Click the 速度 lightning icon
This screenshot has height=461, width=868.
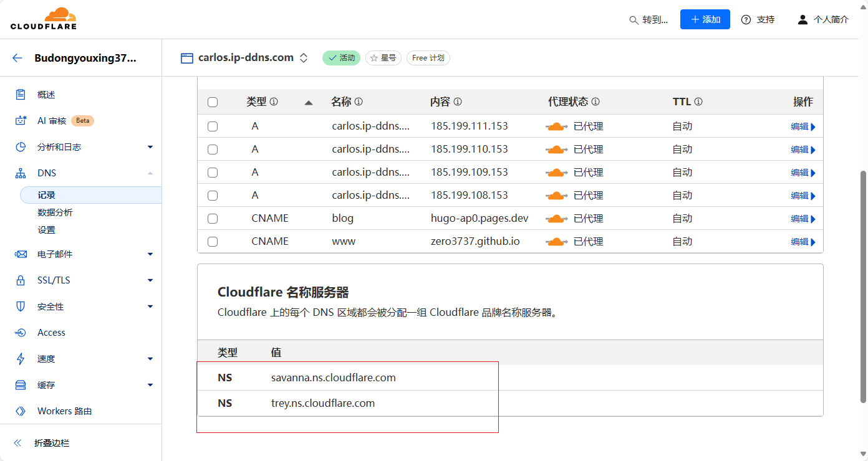pyautogui.click(x=21, y=359)
